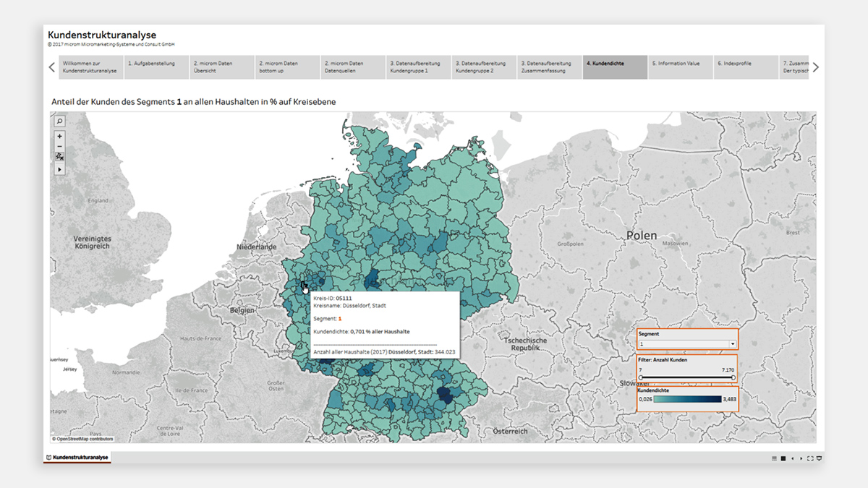Click the map search magnifier icon
868x488 pixels.
click(x=59, y=121)
